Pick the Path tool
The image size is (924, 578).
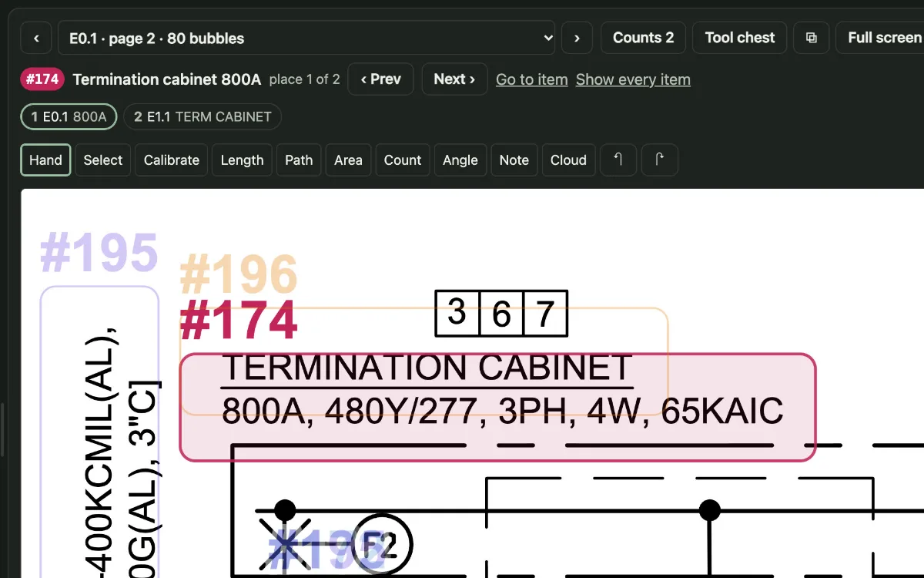(x=299, y=160)
